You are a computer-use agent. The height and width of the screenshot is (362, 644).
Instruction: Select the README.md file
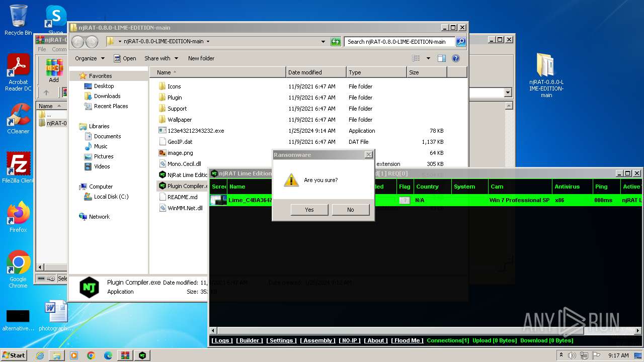(182, 197)
